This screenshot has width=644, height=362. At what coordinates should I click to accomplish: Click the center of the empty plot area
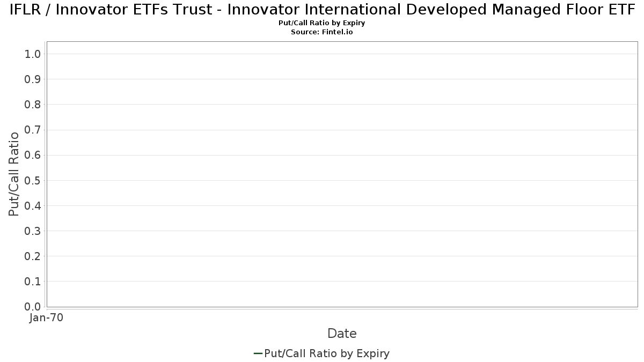coord(342,174)
